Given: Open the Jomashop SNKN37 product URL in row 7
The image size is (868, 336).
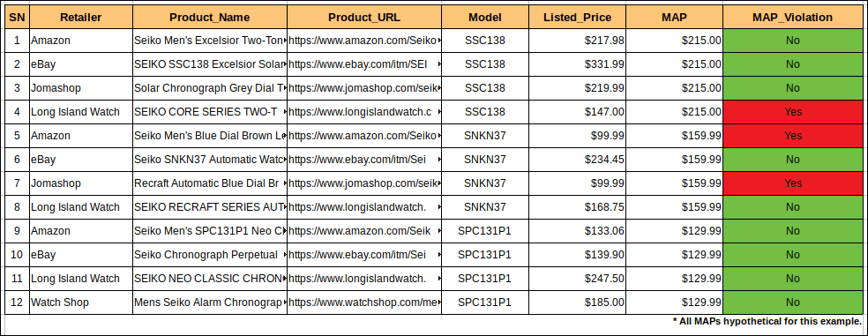Looking at the screenshot, I should pyautogui.click(x=364, y=183).
